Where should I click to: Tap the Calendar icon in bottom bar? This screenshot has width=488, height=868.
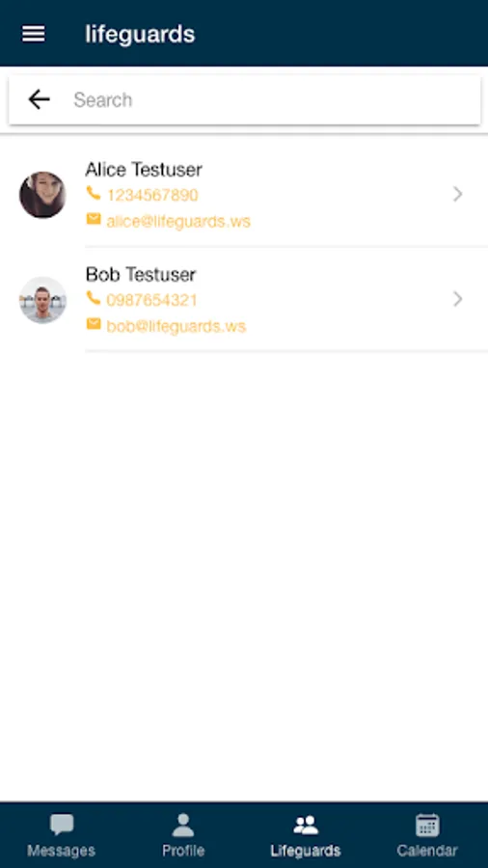click(427, 825)
